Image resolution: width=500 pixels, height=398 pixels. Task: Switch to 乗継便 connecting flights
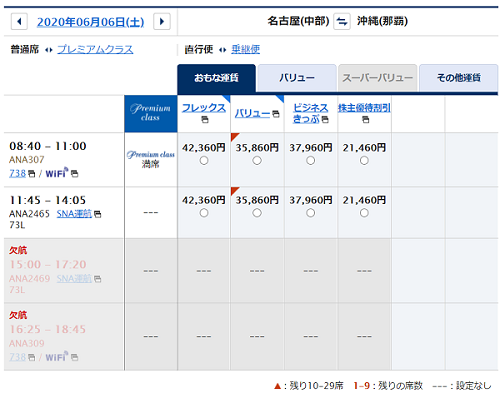[x=246, y=49]
